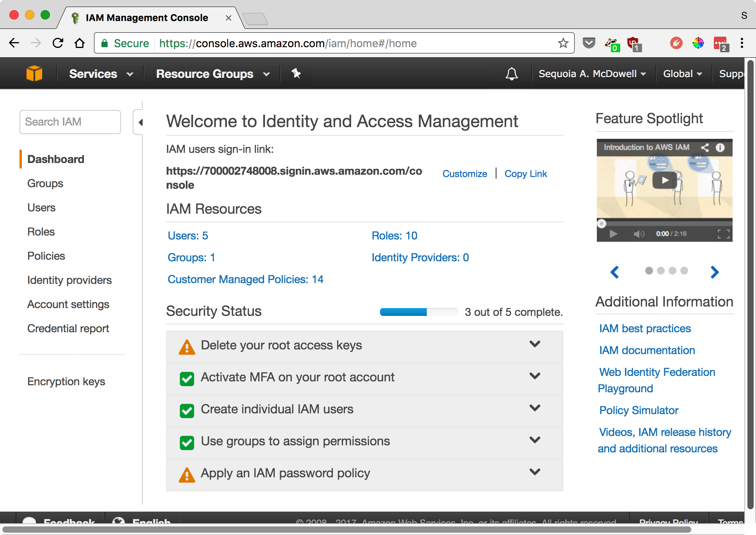Click the pushpin icon in AWS navbar
This screenshot has width=756, height=535.
coord(296,73)
